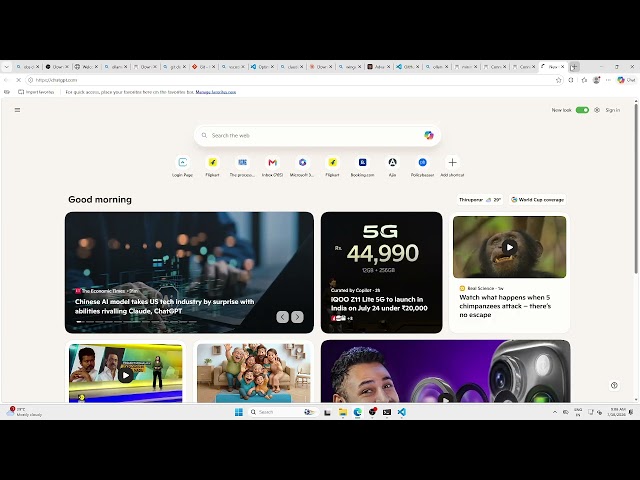
Task: Add this page to favorites with the star icon
Action: [558, 80]
